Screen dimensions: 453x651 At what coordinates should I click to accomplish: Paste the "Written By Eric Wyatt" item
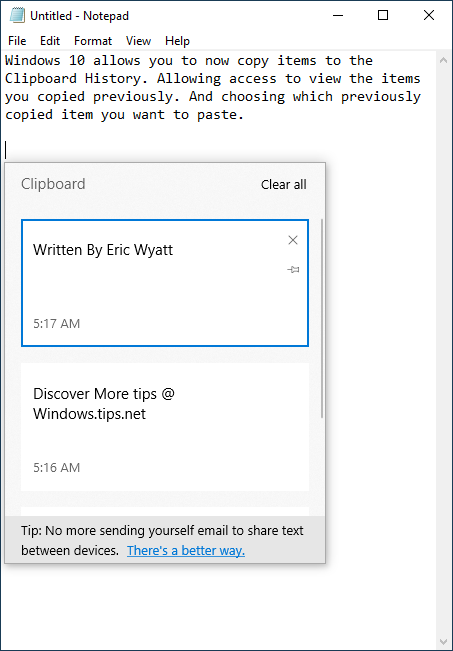point(165,283)
